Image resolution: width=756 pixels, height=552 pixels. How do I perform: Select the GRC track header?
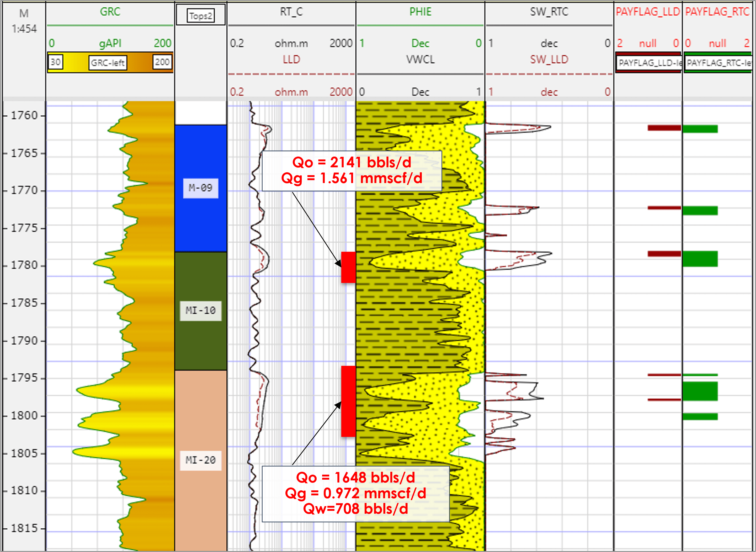tap(110, 12)
